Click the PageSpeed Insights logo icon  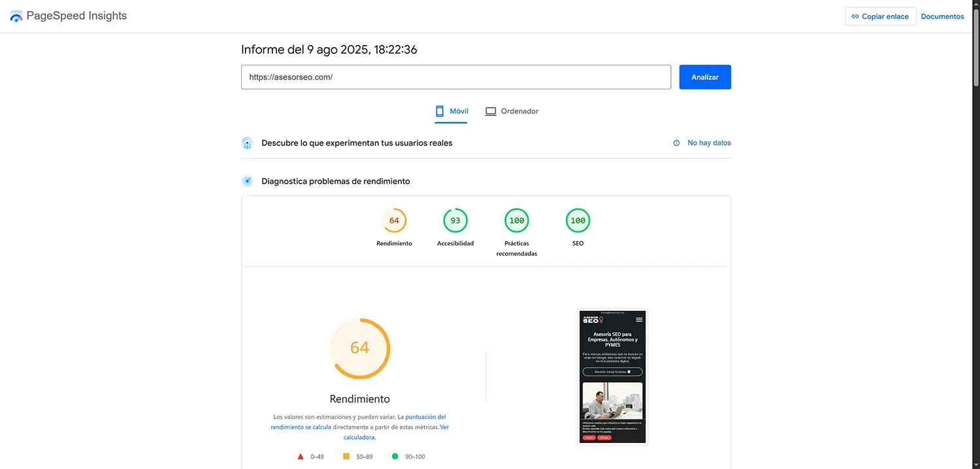tap(16, 15)
